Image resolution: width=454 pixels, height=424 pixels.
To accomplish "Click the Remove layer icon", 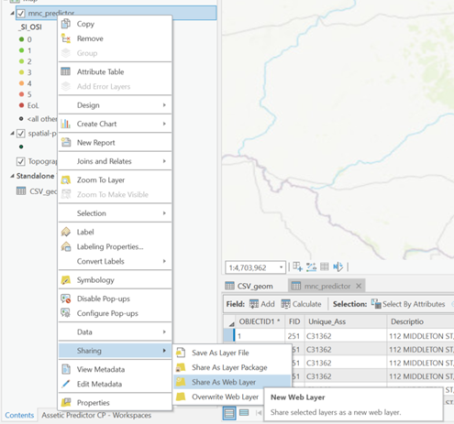I will [66, 38].
